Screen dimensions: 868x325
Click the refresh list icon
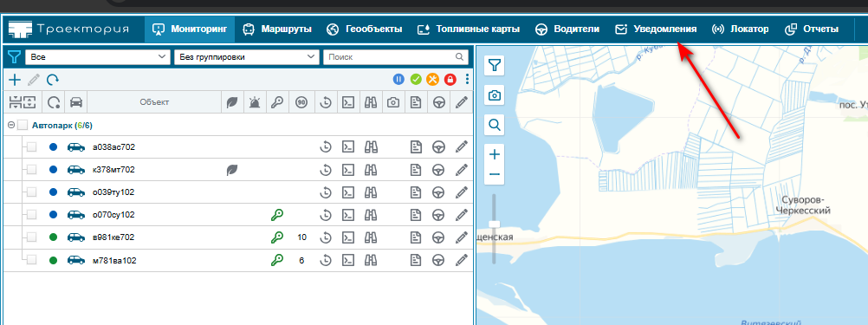coord(53,80)
